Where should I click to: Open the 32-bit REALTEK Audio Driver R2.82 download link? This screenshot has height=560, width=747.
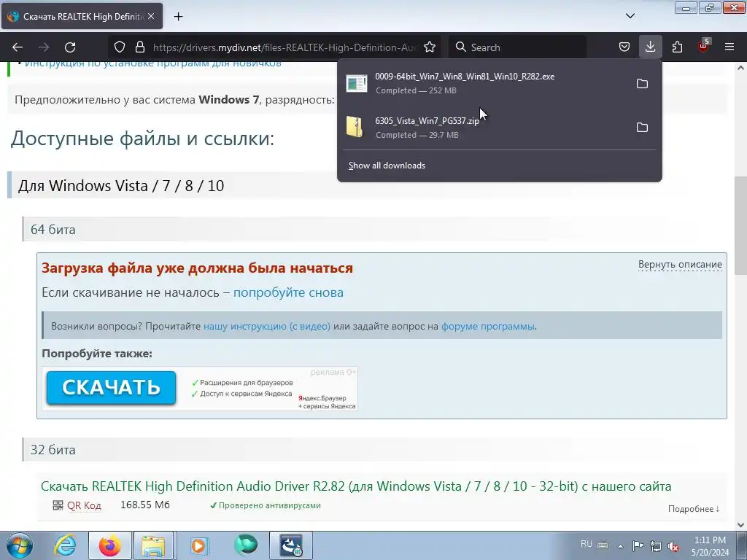click(x=356, y=486)
